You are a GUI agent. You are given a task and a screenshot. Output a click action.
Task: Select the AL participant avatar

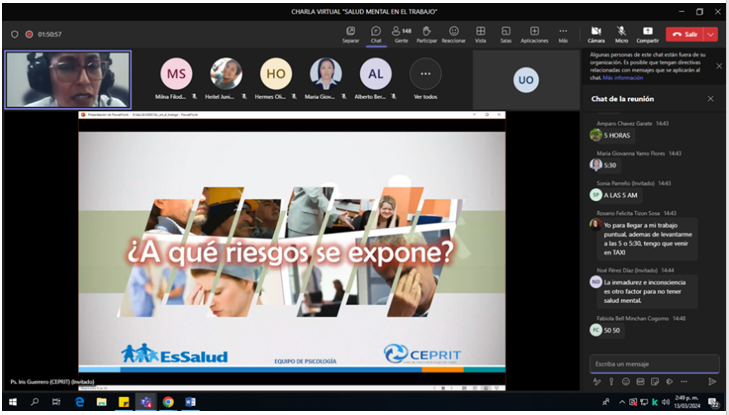coord(376,74)
